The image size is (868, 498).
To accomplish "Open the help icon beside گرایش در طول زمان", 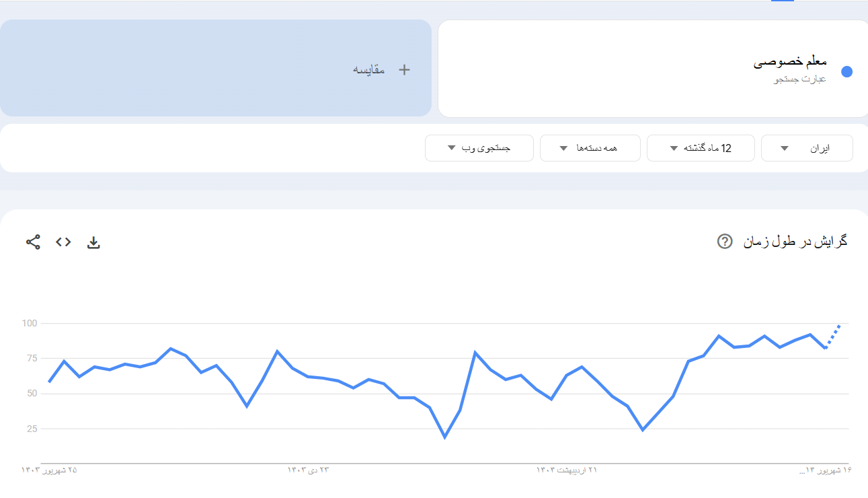I will tap(725, 242).
